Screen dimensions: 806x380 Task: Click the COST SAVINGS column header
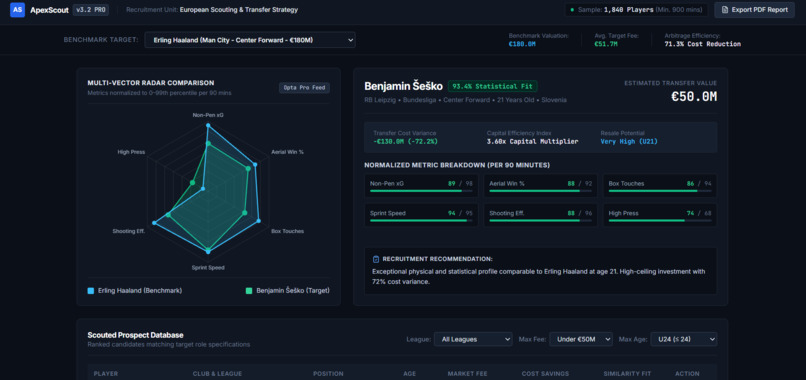coord(545,374)
